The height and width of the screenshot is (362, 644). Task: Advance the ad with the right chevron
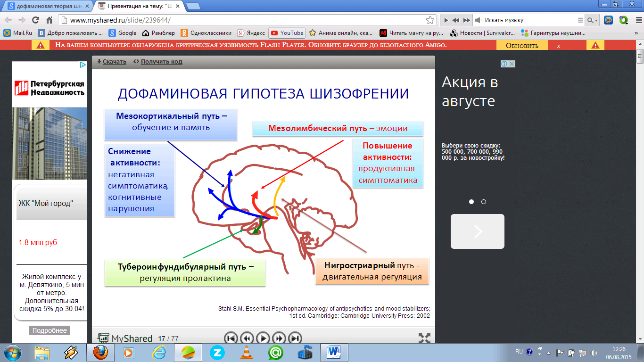[478, 231]
